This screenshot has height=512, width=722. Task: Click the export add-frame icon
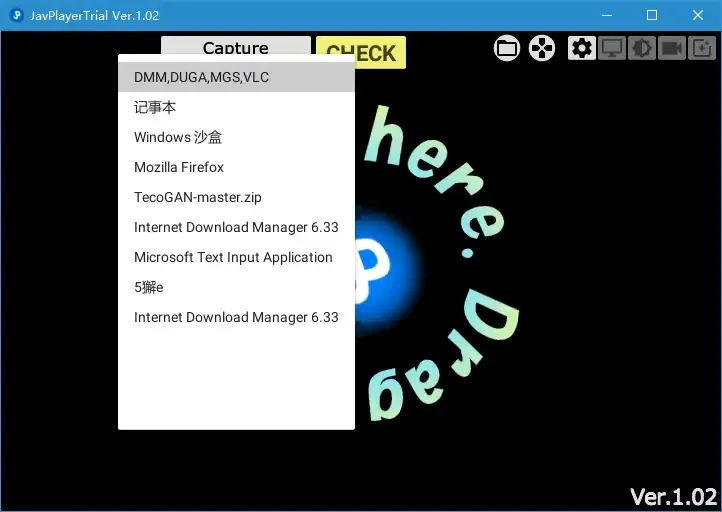[702, 48]
